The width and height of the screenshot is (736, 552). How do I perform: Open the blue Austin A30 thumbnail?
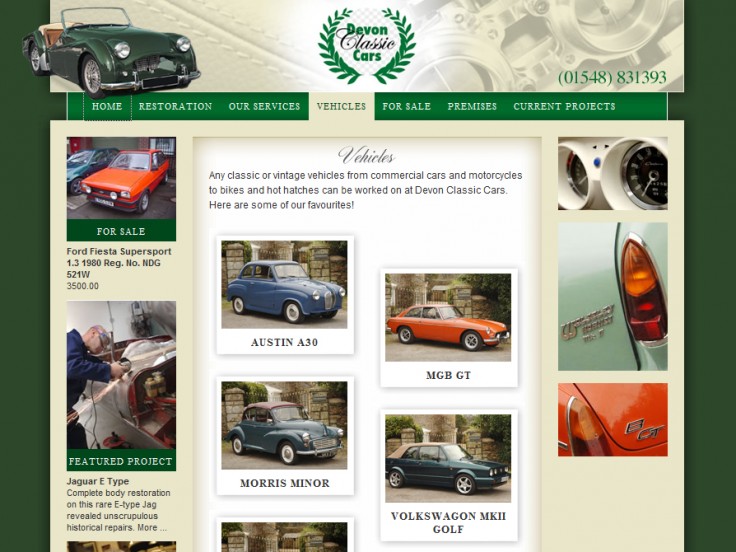point(284,285)
